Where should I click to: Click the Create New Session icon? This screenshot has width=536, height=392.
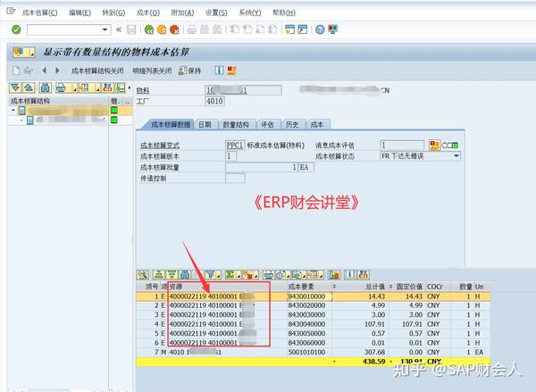pos(289,29)
